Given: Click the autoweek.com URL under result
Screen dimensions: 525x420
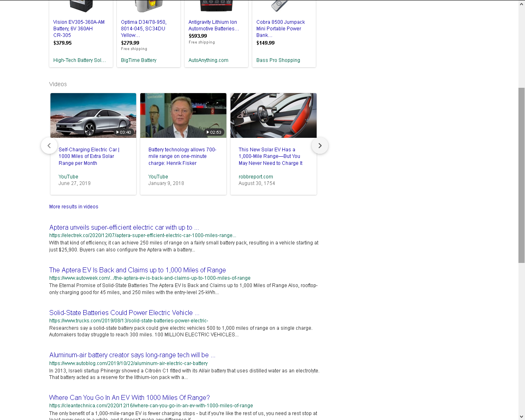Looking at the screenshot, I should tap(150, 278).
